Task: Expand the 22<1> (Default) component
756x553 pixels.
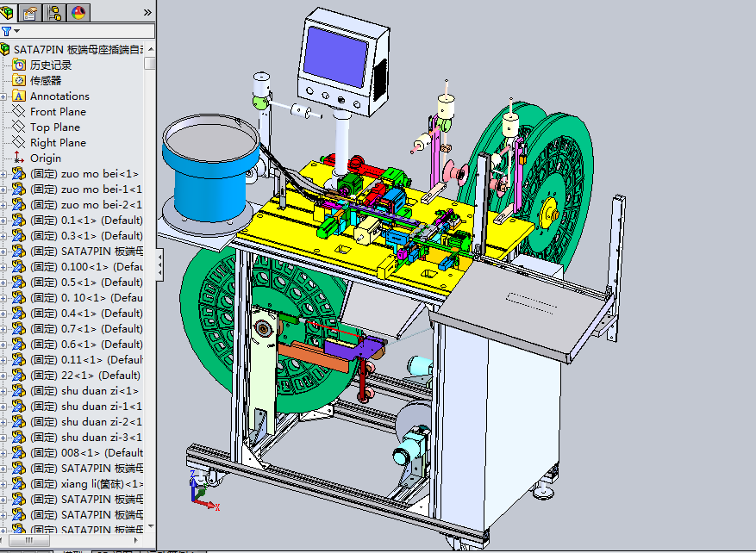Action: [3, 376]
